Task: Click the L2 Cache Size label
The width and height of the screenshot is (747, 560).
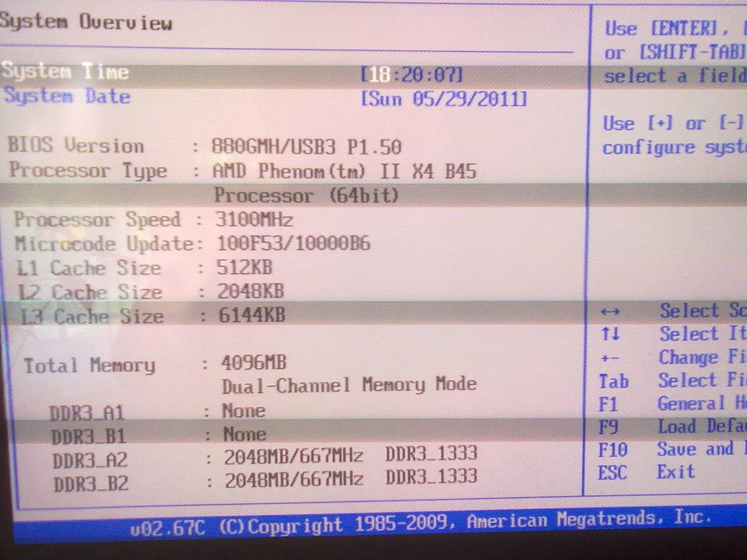Action: pyautogui.click(x=90, y=293)
